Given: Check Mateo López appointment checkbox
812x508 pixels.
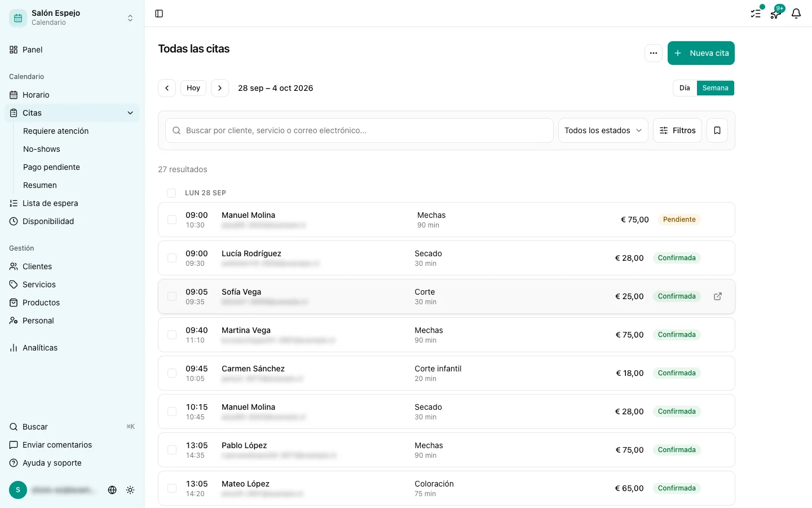Looking at the screenshot, I should click(172, 488).
